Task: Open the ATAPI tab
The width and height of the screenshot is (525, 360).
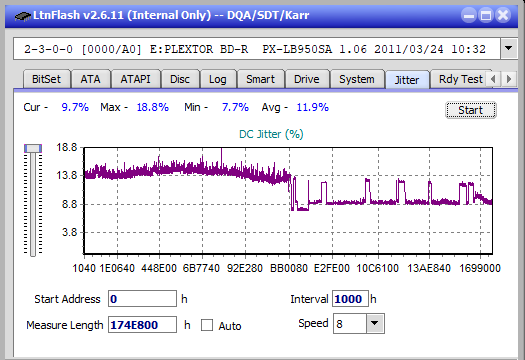Action: [x=135, y=79]
